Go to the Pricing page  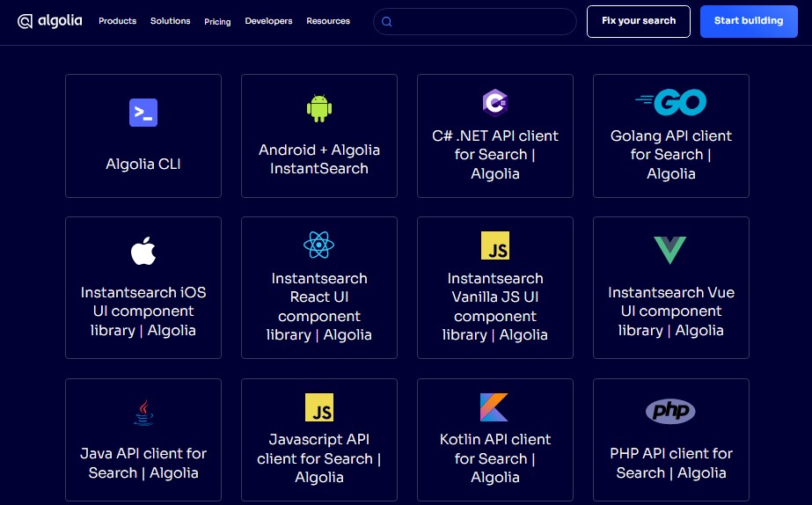217,22
